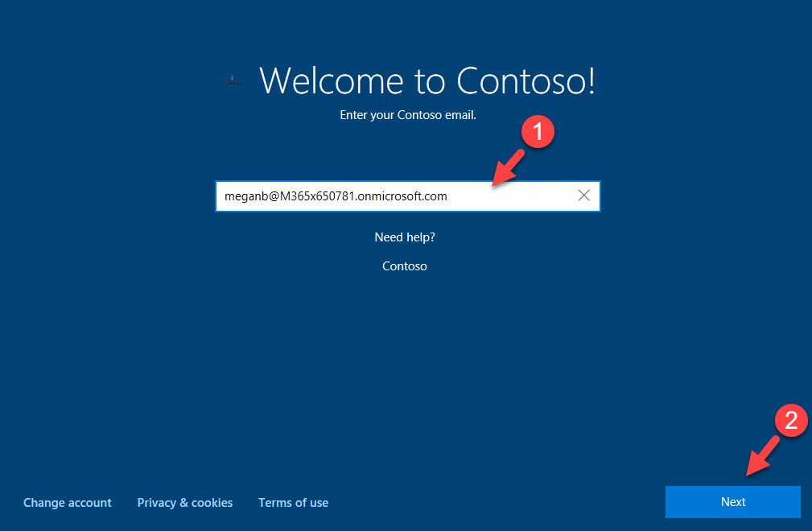Click the Contoso logo beside the welcome heading
The image size is (812, 531).
click(x=233, y=80)
